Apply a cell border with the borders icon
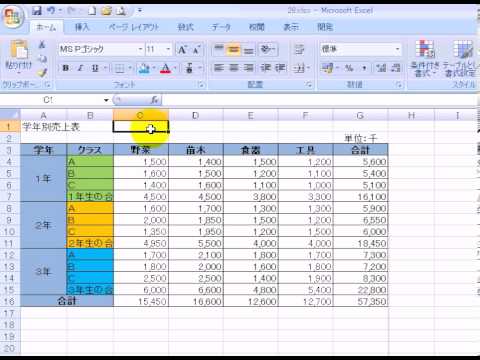The image size is (480, 360). coord(119,68)
